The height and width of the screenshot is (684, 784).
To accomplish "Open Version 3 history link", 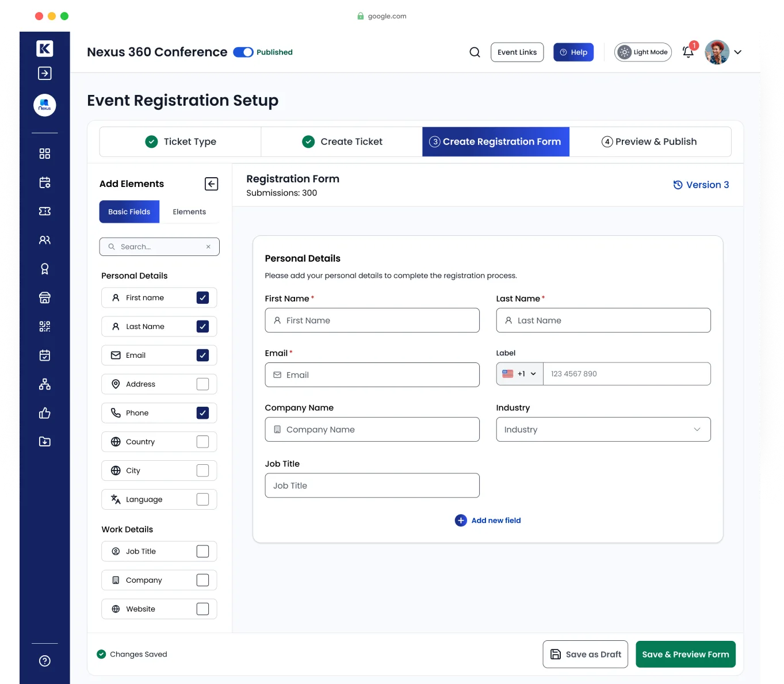I will click(x=701, y=185).
